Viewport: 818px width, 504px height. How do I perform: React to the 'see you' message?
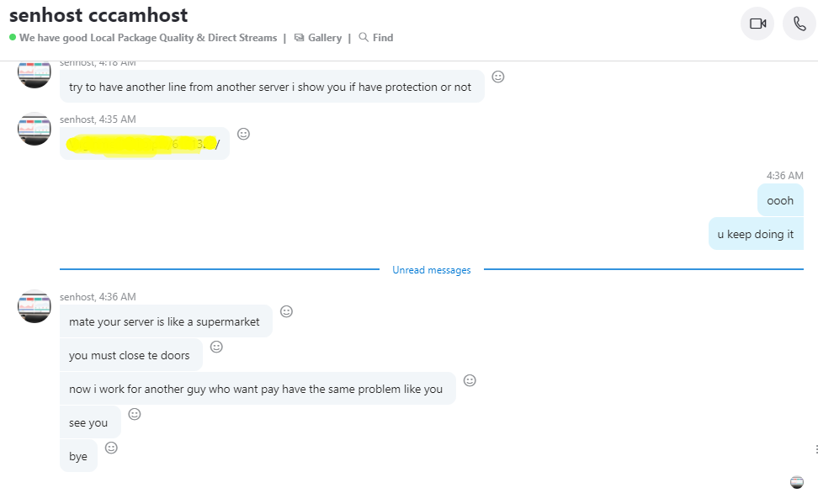point(135,414)
